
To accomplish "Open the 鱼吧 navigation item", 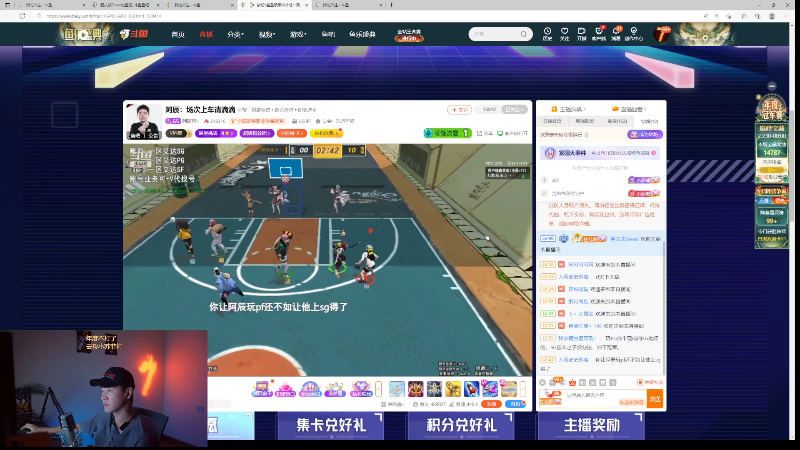I will click(328, 34).
